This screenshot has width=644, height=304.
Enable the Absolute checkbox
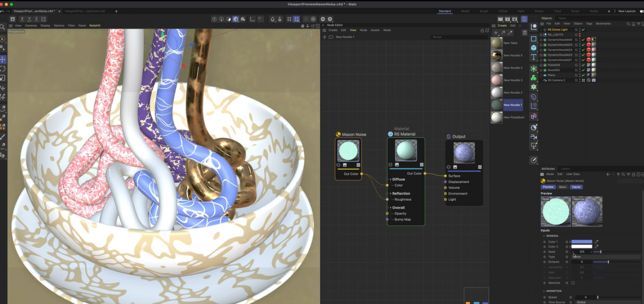pyautogui.click(x=573, y=283)
